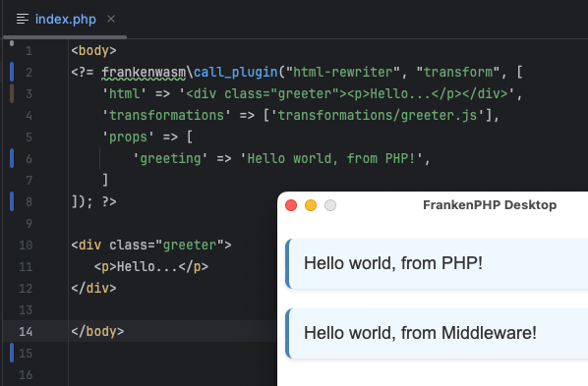Image resolution: width=588 pixels, height=386 pixels.
Task: Click the FrankenPHP Desktop window title
Action: 490,205
